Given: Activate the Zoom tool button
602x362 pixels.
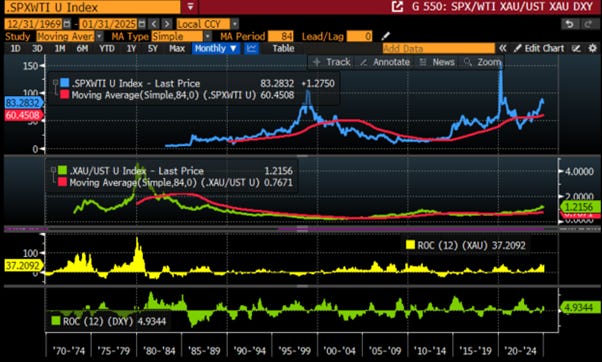Looking at the screenshot, I should coord(482,62).
